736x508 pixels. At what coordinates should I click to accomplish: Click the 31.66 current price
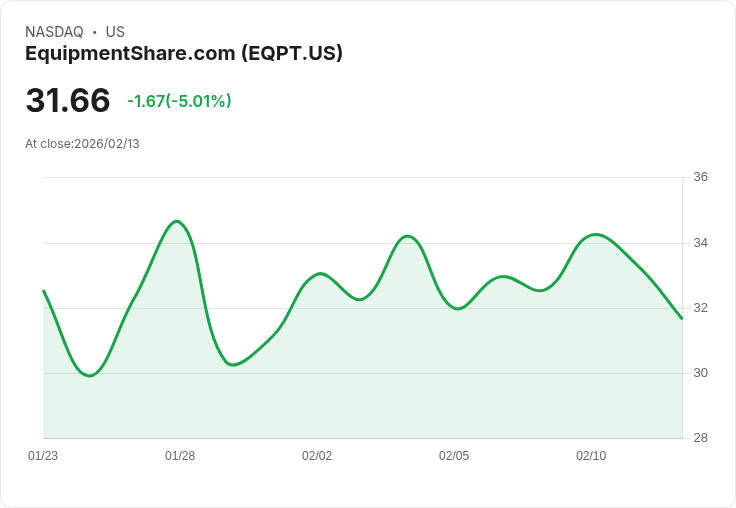point(68,101)
